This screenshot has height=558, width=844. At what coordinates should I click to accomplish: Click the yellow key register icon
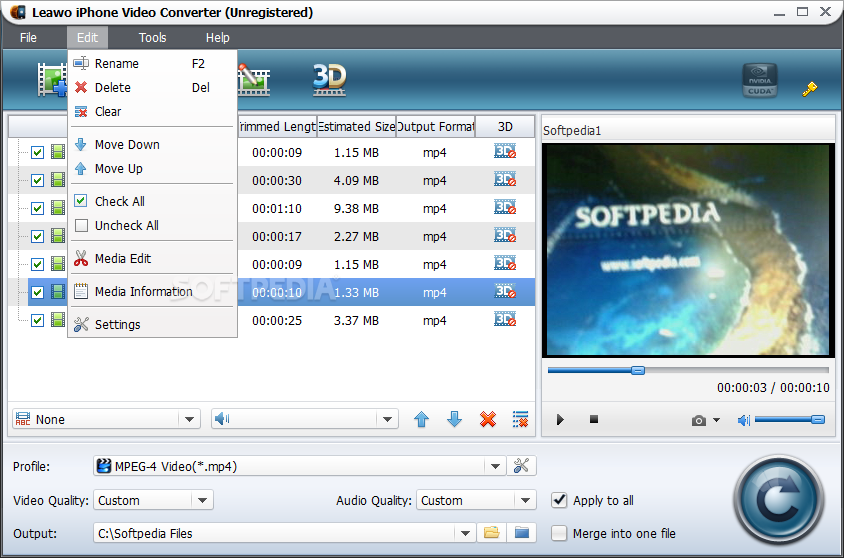click(x=809, y=89)
